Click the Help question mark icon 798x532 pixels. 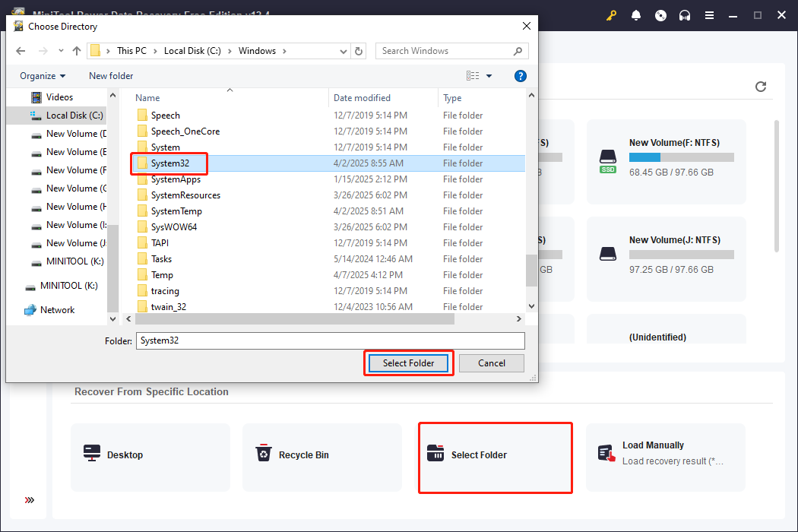[x=520, y=75]
